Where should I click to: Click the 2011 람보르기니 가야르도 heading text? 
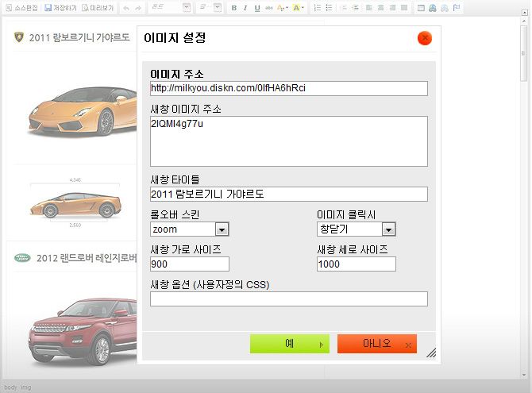click(x=79, y=37)
